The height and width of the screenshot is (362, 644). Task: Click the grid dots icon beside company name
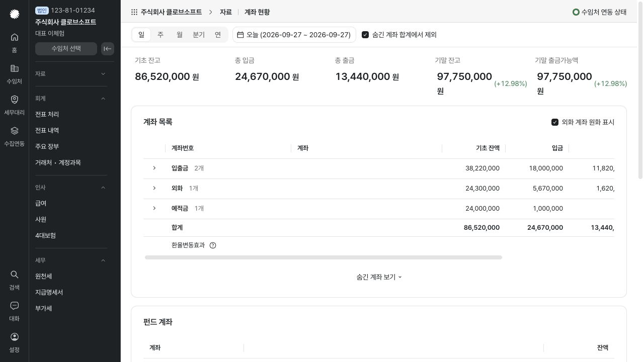point(134,12)
